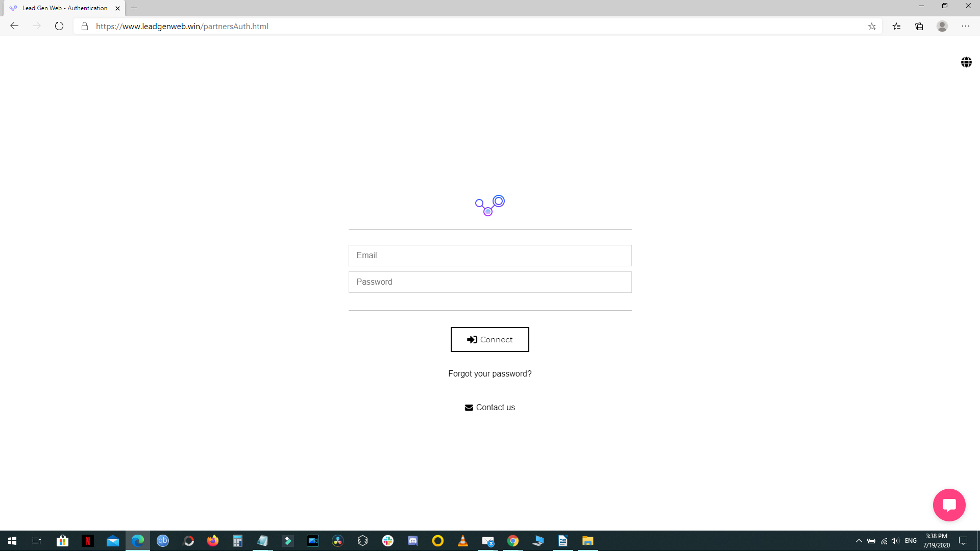Click the Forgot your password? link
The image size is (980, 552).
coord(490,373)
